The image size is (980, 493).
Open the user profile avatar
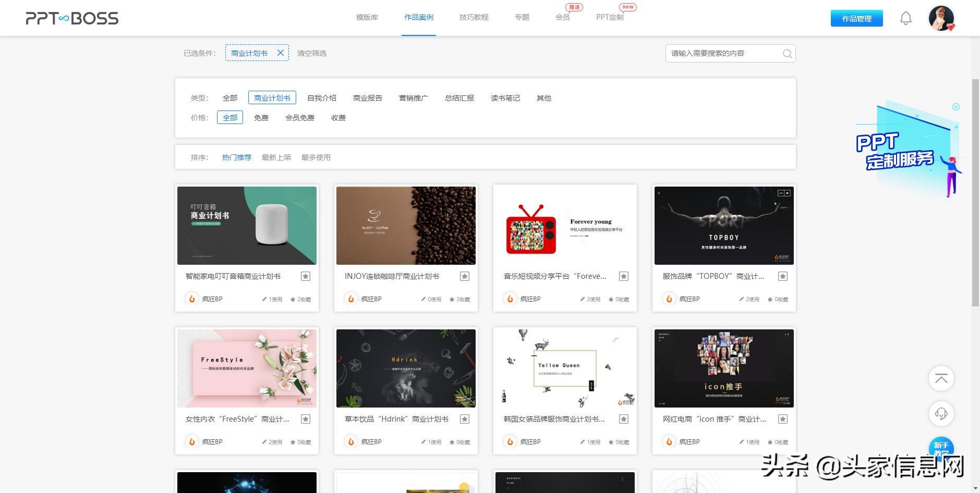(x=941, y=18)
